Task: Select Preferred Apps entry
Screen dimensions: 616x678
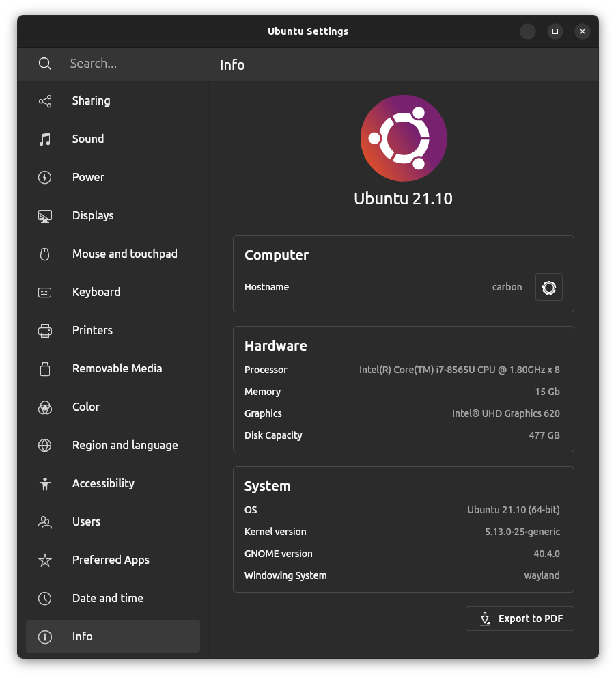Action: pyautogui.click(x=113, y=560)
